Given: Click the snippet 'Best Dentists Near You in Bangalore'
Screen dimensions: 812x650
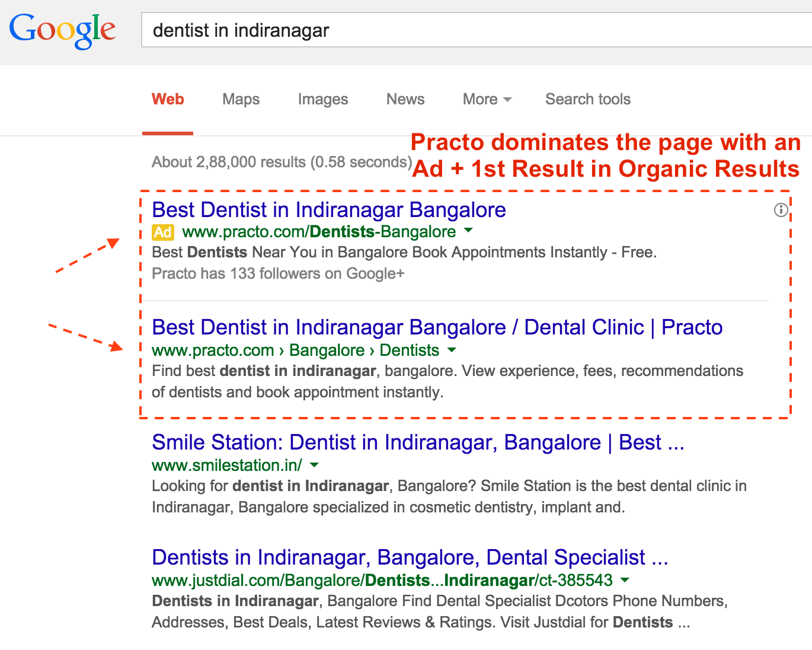Looking at the screenshot, I should [x=404, y=252].
